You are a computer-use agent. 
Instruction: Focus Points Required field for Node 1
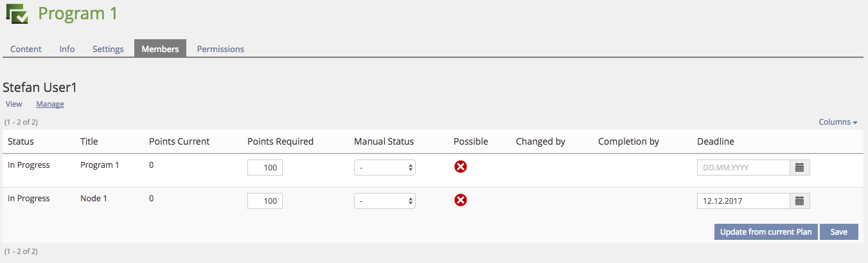point(265,201)
